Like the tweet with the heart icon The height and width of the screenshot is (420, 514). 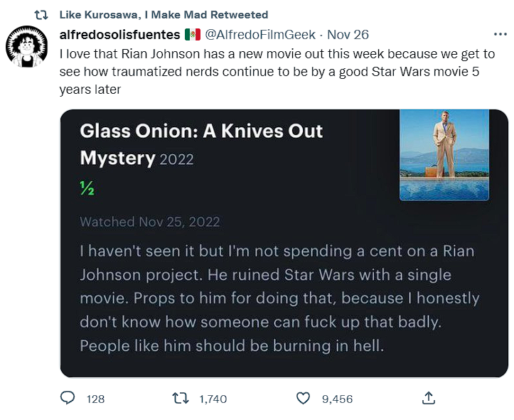pos(304,399)
